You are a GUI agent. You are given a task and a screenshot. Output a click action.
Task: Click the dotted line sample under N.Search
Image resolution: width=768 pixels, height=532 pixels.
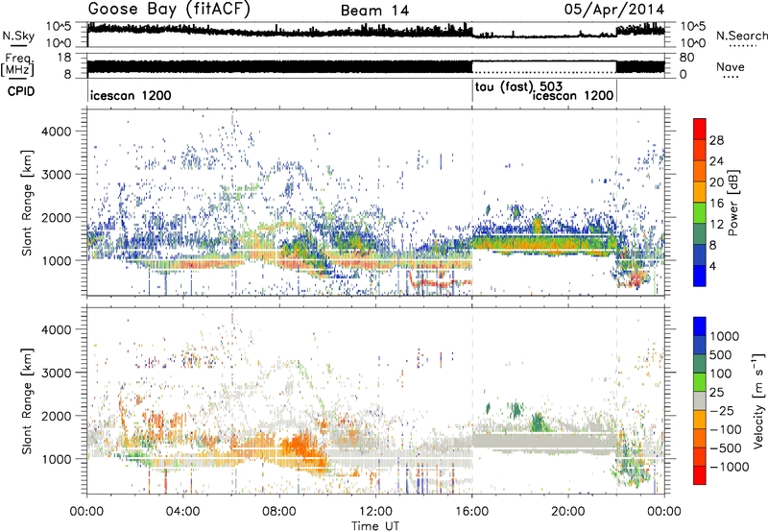(x=742, y=46)
